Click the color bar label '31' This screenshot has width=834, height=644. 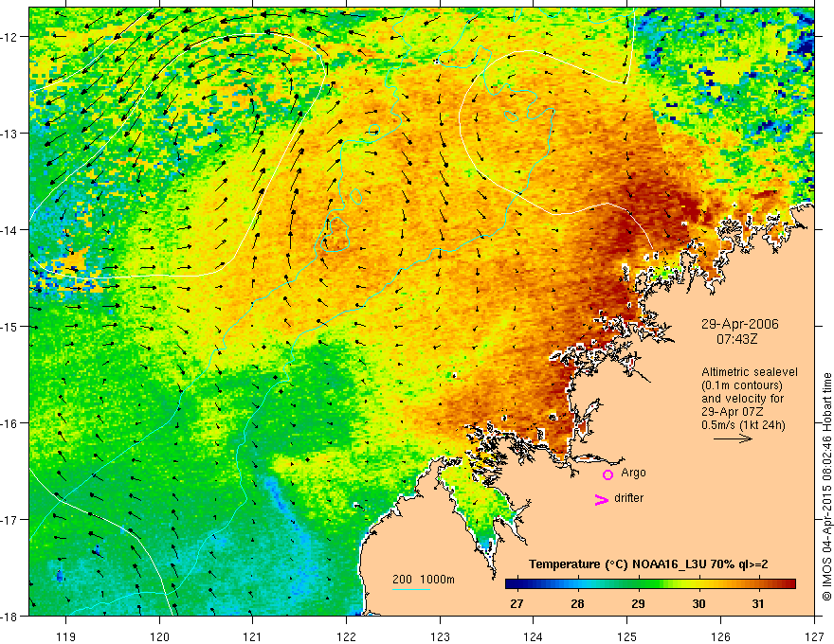758,603
